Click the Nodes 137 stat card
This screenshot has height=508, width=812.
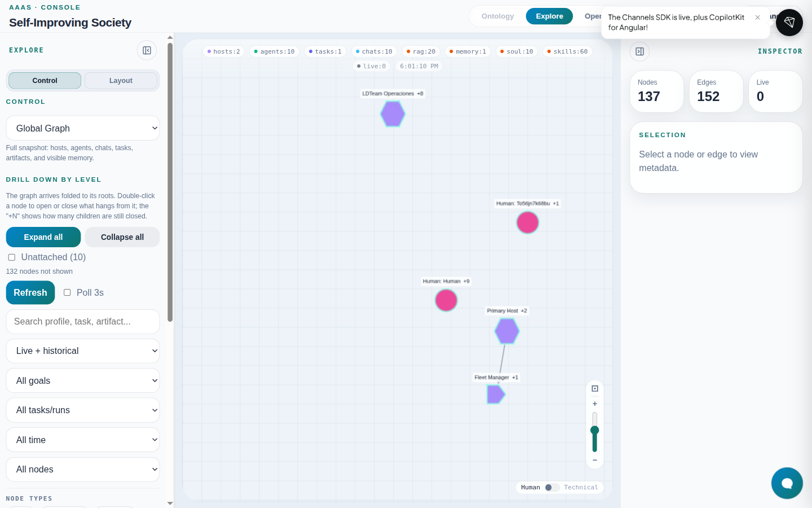click(657, 91)
